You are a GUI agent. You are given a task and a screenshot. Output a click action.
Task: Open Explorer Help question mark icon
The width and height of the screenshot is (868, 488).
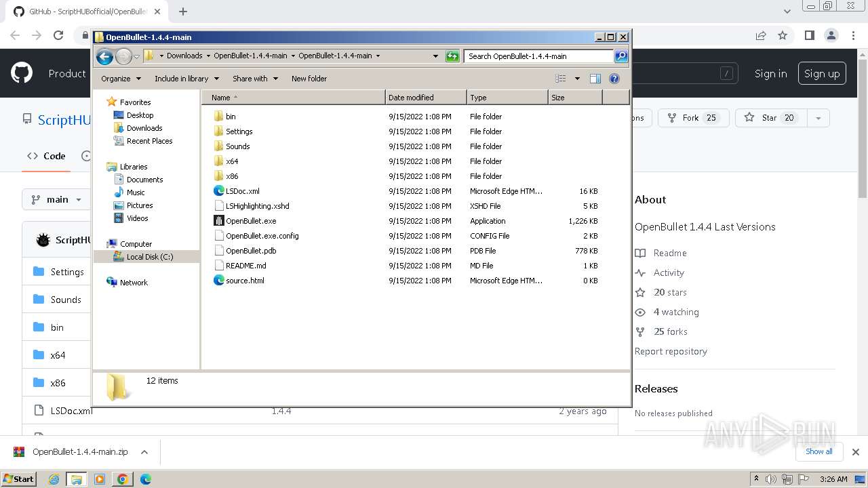tap(614, 79)
